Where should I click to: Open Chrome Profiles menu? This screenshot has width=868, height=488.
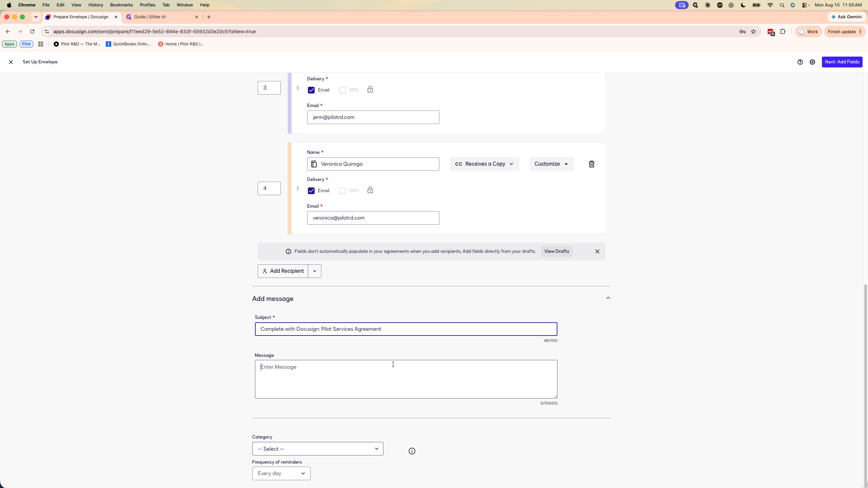tap(147, 5)
